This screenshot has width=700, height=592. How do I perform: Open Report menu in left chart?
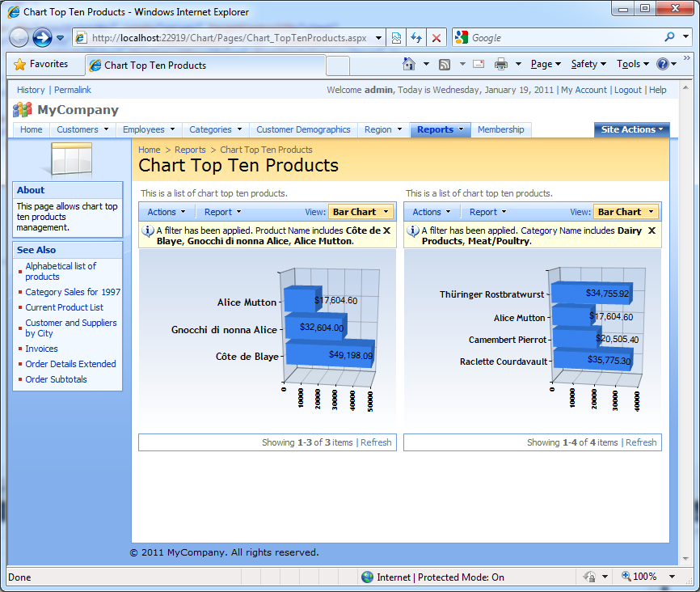pyautogui.click(x=222, y=212)
